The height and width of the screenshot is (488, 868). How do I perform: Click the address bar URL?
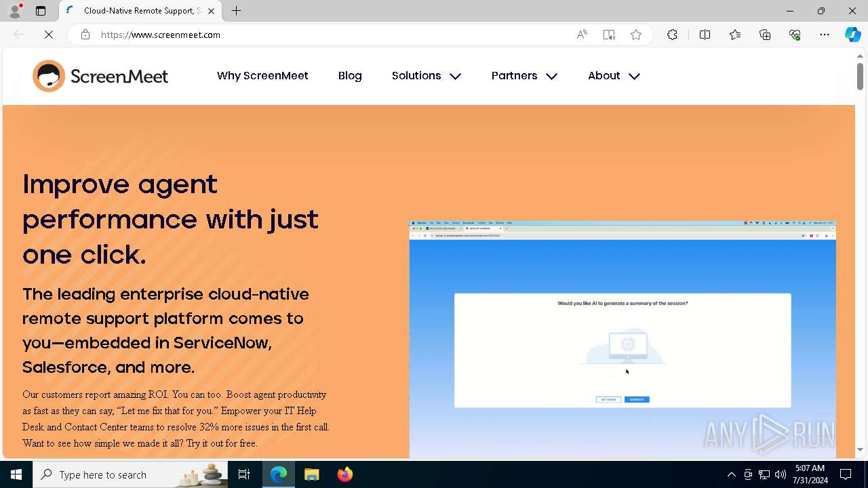click(x=161, y=35)
